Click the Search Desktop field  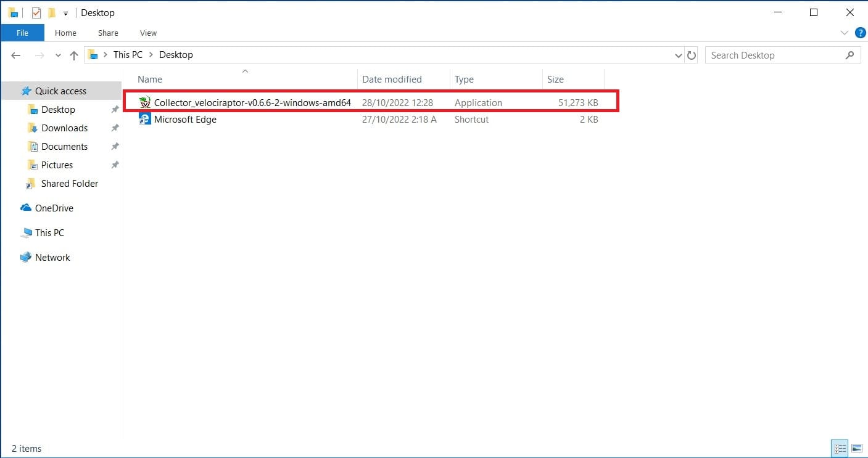tap(782, 55)
